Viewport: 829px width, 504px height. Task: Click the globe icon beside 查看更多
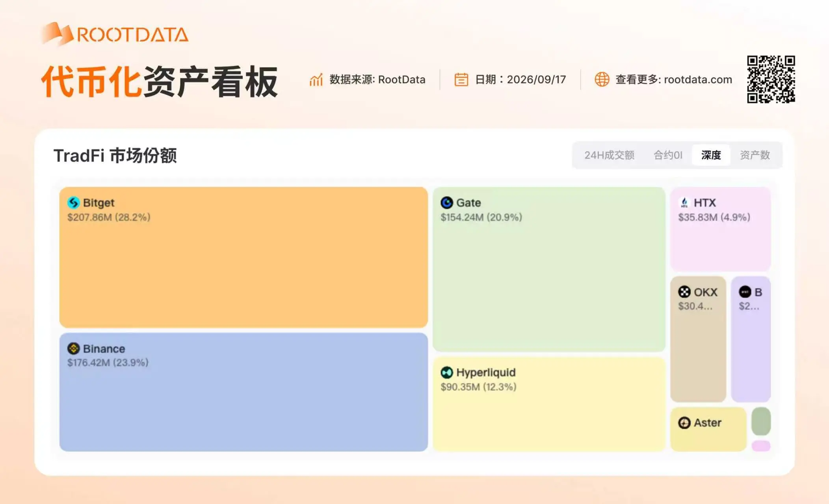click(x=602, y=79)
